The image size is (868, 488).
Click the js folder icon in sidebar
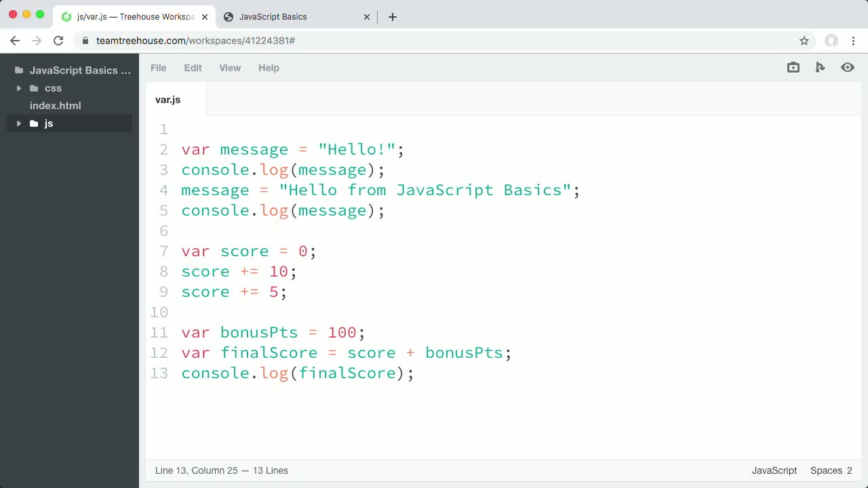34,123
